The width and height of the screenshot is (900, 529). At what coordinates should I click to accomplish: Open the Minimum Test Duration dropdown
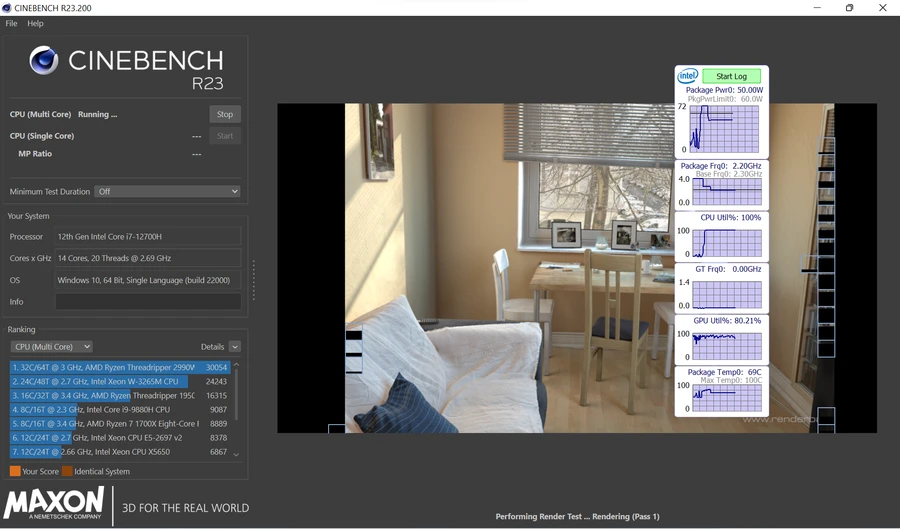[168, 191]
